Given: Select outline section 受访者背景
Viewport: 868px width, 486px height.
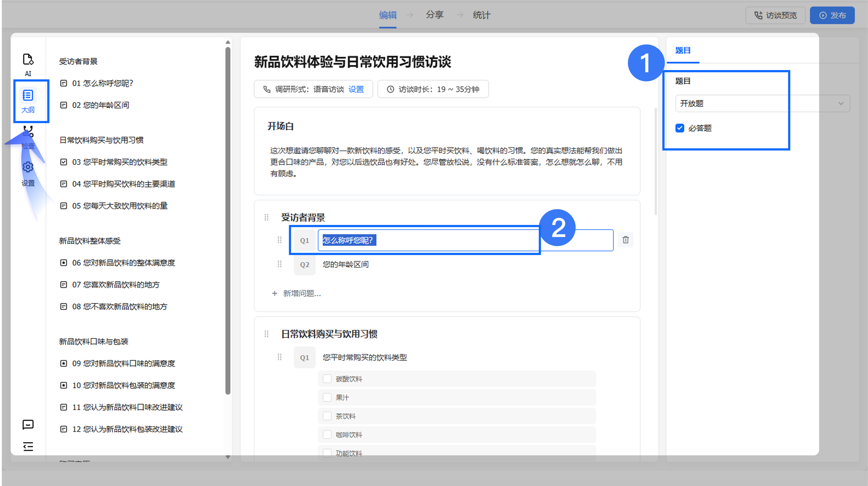Looking at the screenshot, I should pyautogui.click(x=78, y=61).
